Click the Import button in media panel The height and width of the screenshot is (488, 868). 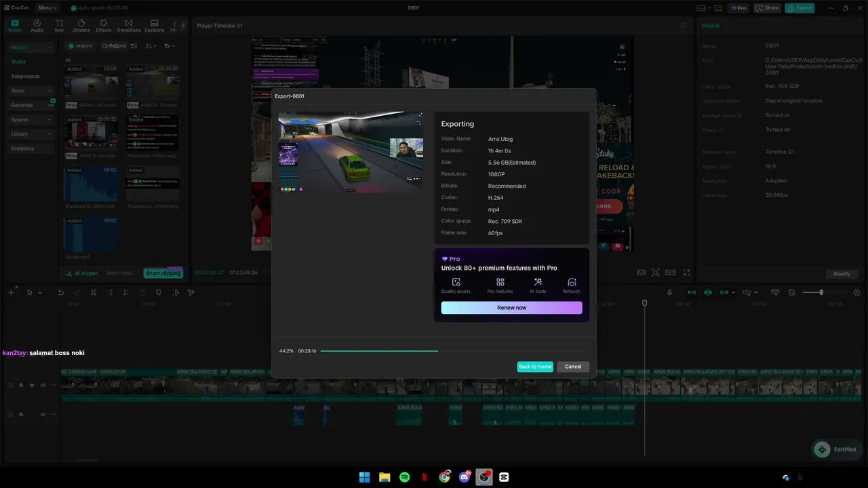coord(80,46)
